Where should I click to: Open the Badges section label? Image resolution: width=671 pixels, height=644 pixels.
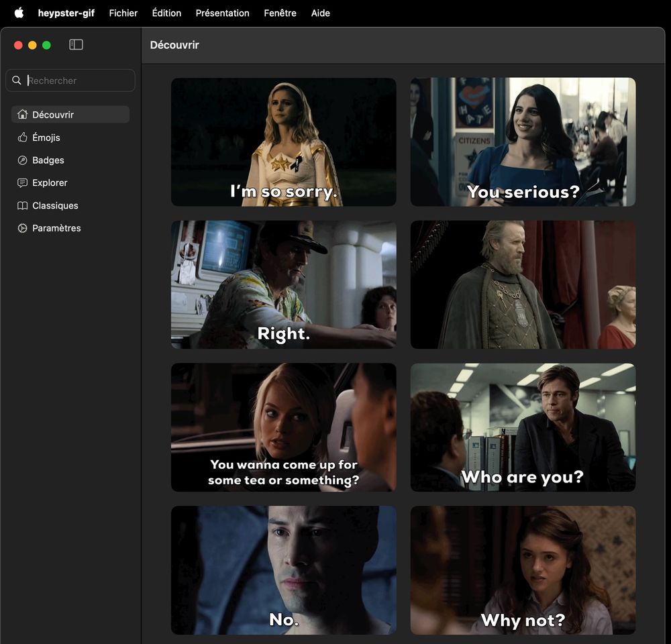(x=48, y=160)
